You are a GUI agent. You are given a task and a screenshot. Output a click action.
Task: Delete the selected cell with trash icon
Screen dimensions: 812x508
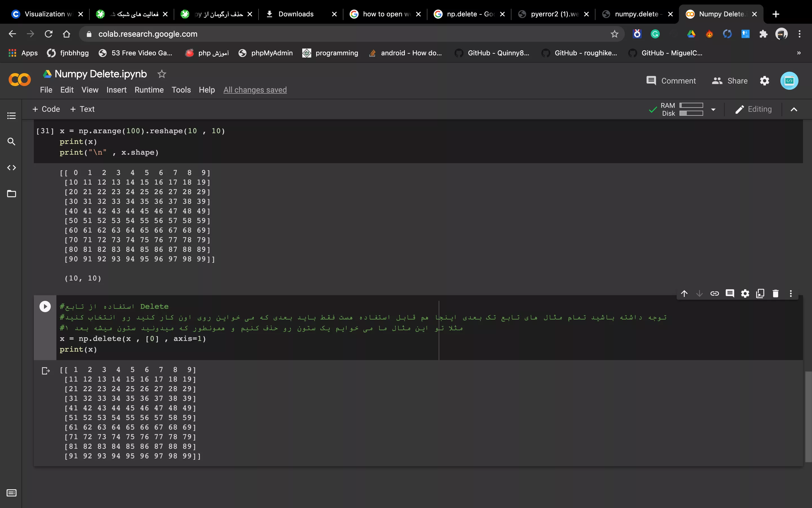pyautogui.click(x=775, y=294)
